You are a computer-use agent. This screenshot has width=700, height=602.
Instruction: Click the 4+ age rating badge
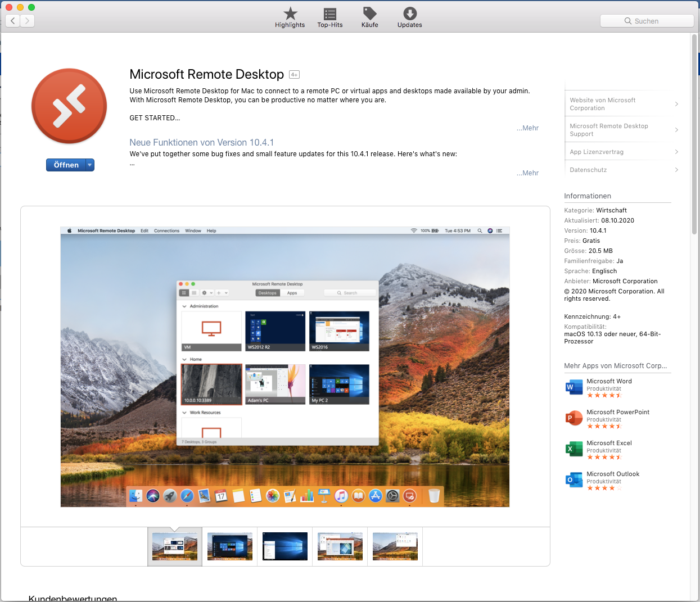[294, 74]
